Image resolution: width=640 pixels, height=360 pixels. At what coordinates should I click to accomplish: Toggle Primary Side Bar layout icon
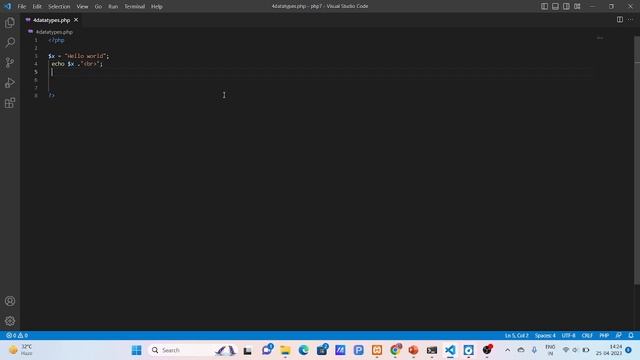(x=544, y=6)
